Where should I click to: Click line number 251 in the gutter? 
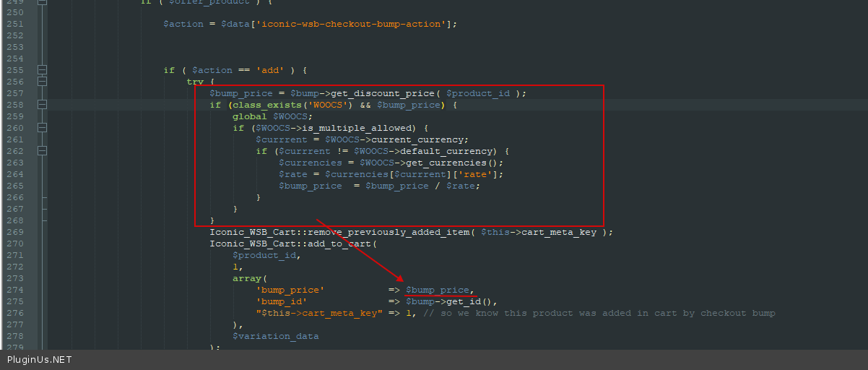[14, 24]
